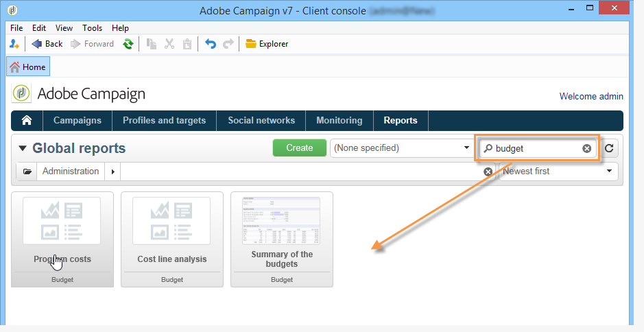
Task: Click the Welcome admin link
Action: tap(591, 96)
